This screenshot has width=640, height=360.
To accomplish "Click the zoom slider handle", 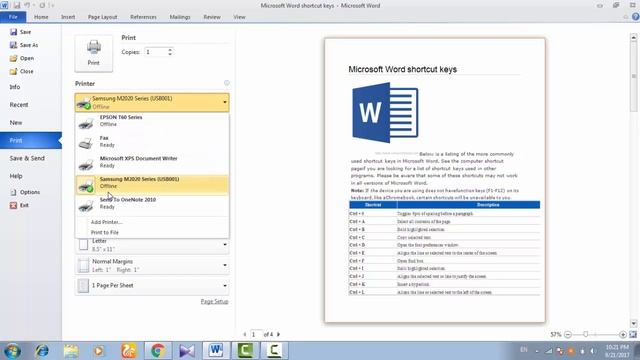I will [x=586, y=334].
